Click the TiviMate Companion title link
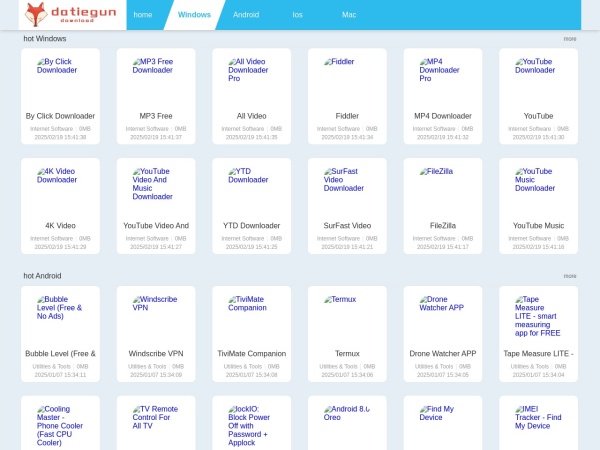This screenshot has height=450, width=600. (251, 354)
